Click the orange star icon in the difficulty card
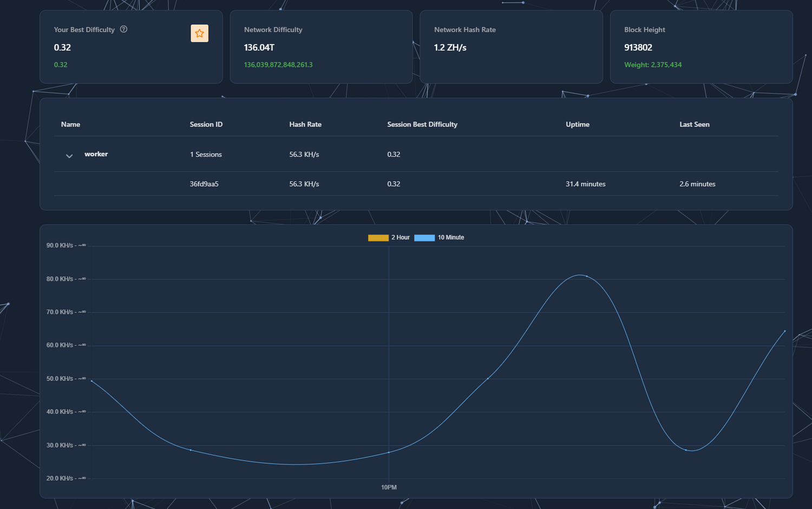The height and width of the screenshot is (509, 812). (199, 34)
